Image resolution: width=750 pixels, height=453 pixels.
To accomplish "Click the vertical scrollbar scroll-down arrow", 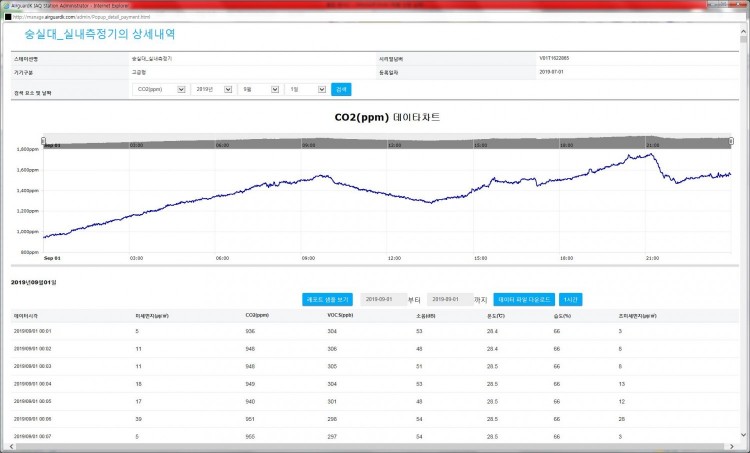I will pos(744,435).
